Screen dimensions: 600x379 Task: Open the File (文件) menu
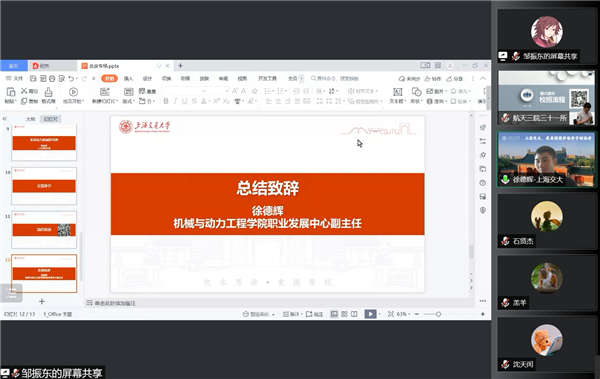(x=14, y=78)
